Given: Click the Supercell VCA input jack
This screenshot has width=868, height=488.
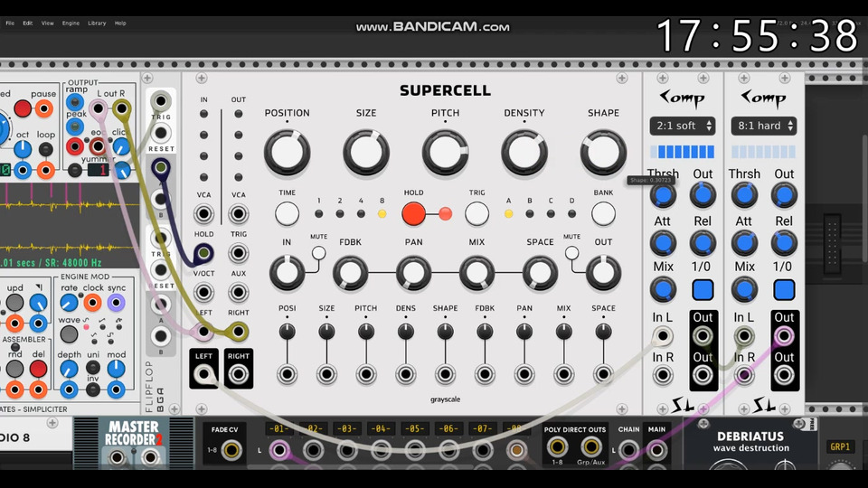Looking at the screenshot, I should [x=203, y=213].
